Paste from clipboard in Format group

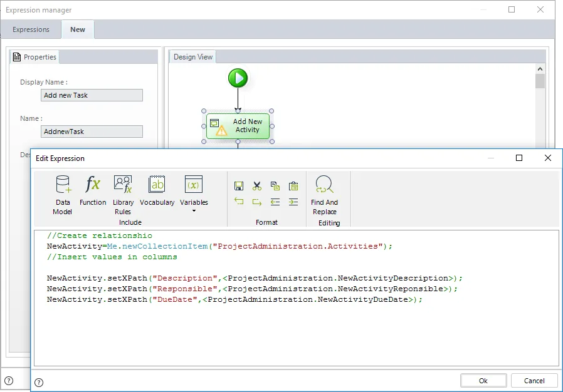pos(293,186)
